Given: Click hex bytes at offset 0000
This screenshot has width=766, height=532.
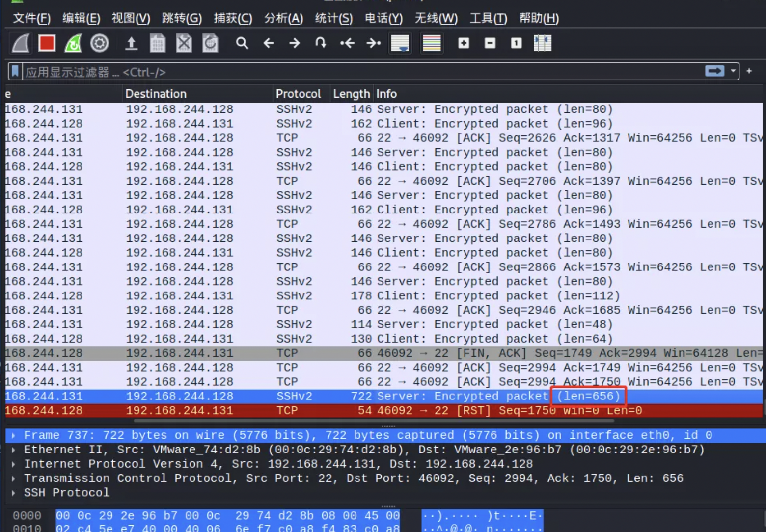Looking at the screenshot, I should pos(227,516).
